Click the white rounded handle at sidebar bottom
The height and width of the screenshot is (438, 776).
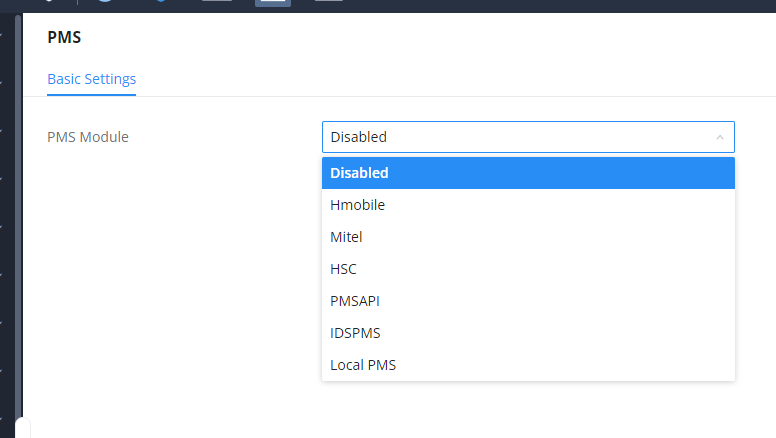tap(22, 429)
